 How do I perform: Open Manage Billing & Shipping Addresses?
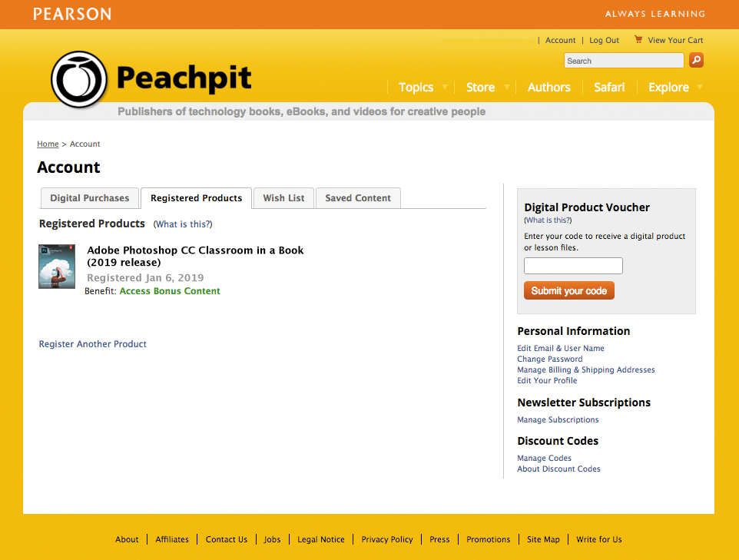click(x=586, y=370)
